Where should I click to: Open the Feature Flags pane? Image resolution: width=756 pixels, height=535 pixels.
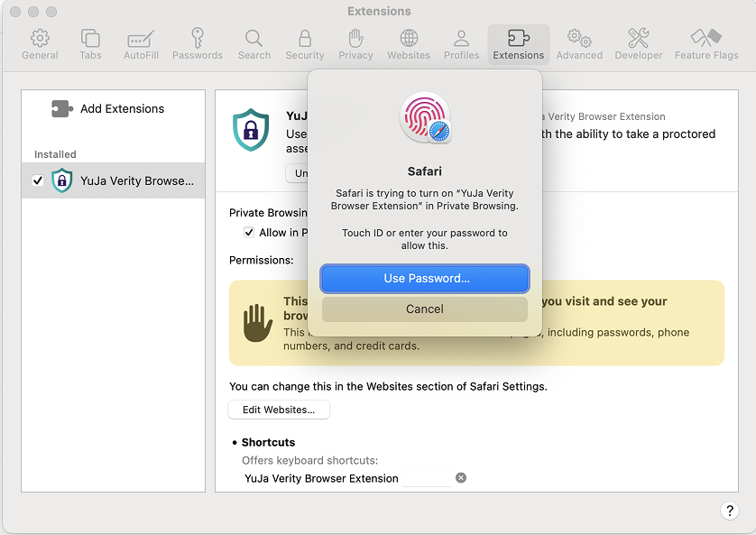(706, 44)
